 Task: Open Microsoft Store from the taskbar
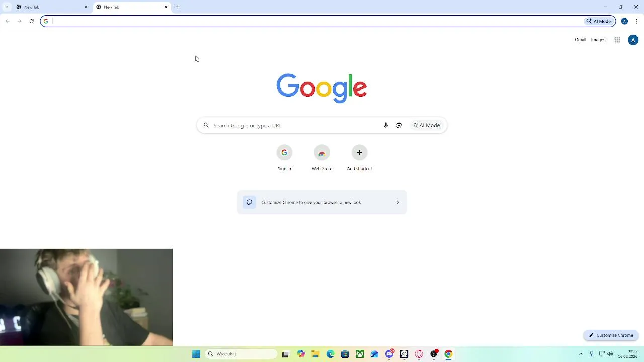[345, 354]
